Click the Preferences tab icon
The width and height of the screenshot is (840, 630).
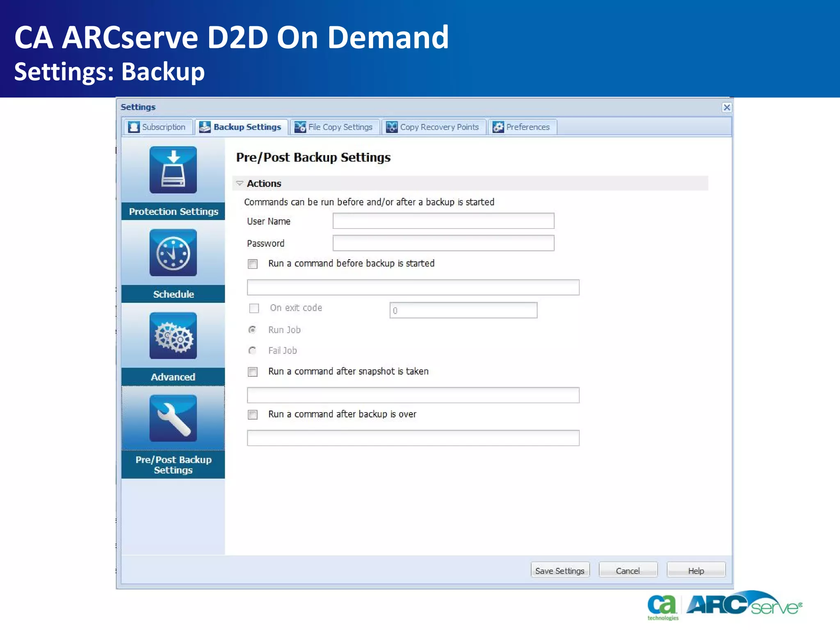[x=498, y=127]
